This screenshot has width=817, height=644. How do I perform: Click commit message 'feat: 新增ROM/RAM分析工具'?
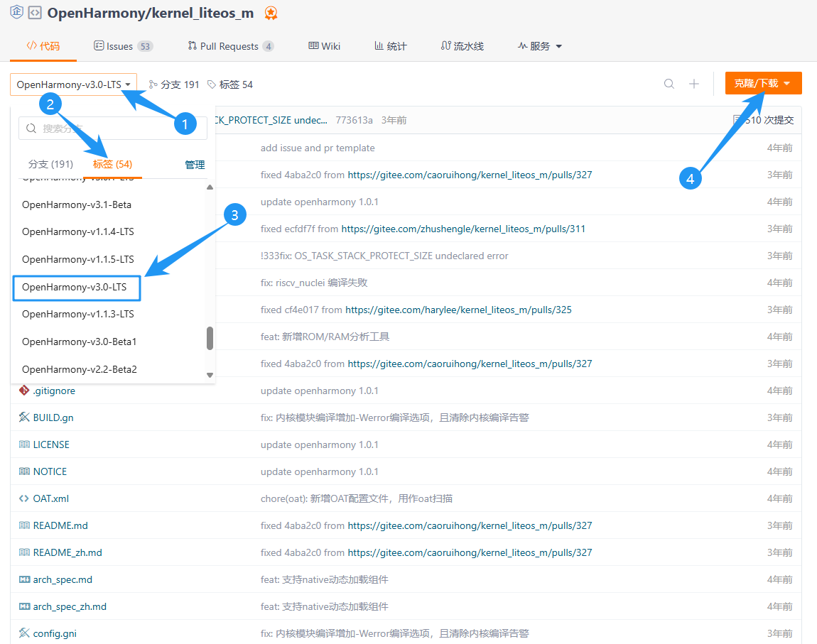325,337
